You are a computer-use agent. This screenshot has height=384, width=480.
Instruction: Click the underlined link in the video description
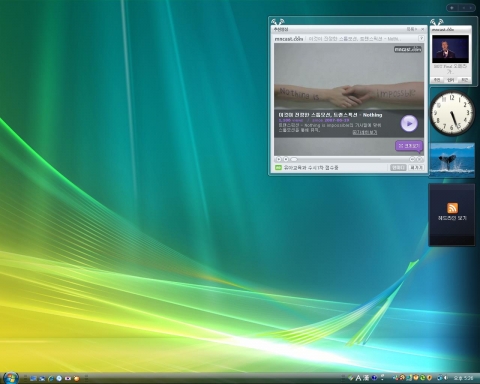click(x=365, y=132)
